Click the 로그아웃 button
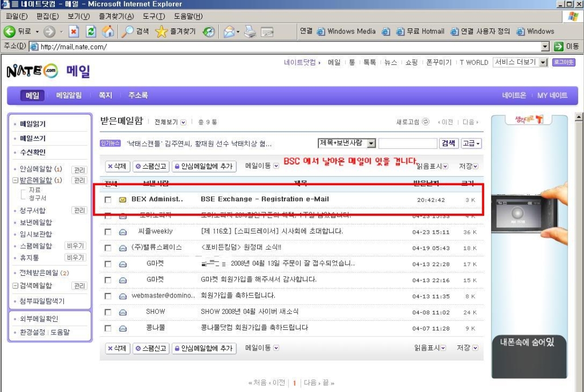The image size is (584, 392). tap(563, 63)
